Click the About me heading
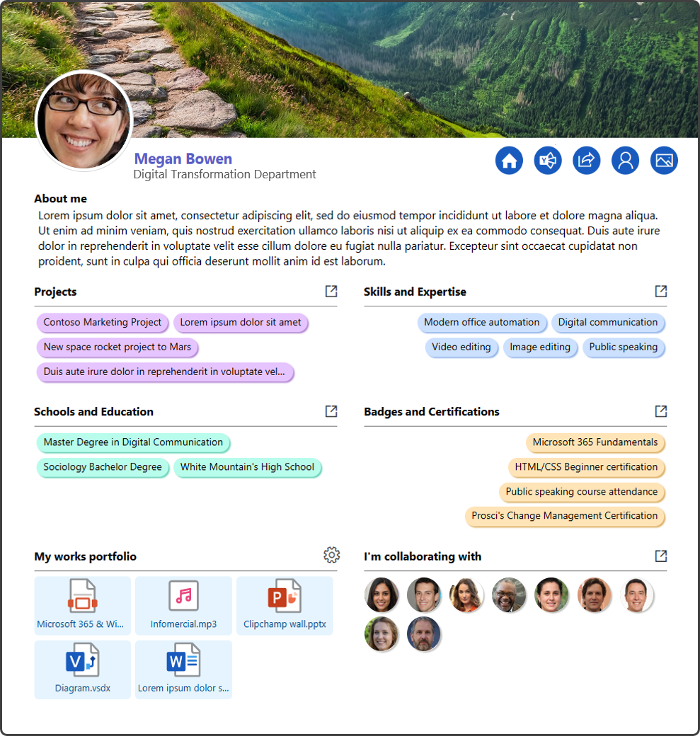Viewport: 700px width, 736px height. point(61,199)
